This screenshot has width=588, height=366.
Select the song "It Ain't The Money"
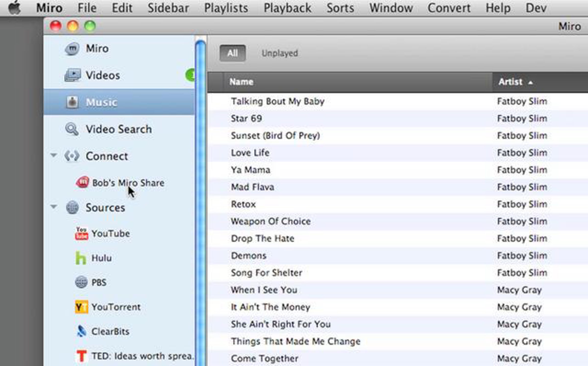tap(270, 307)
